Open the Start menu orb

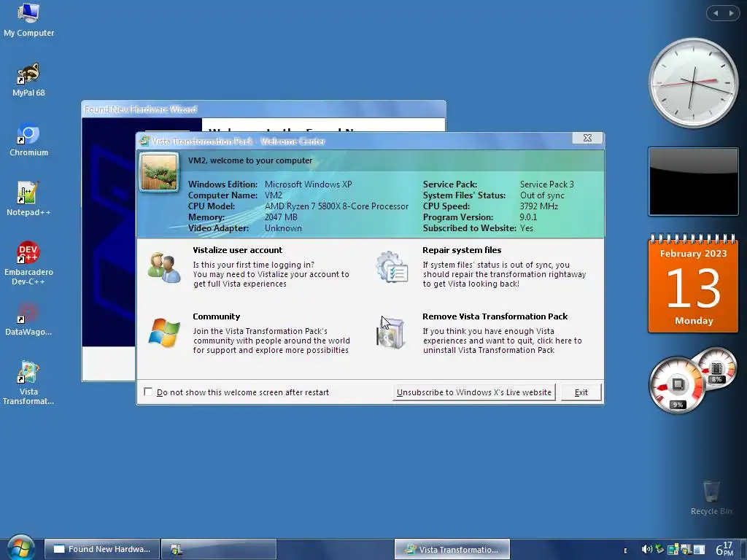pos(20,547)
